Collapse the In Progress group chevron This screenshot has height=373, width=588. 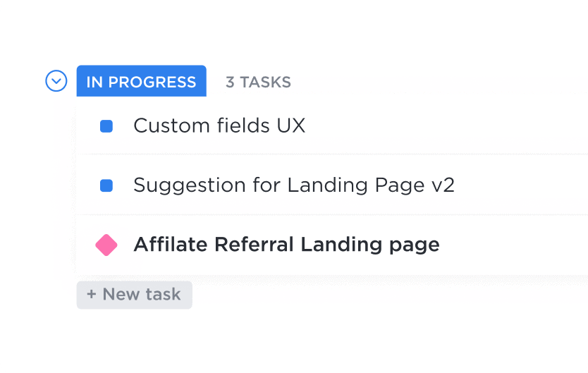click(56, 81)
